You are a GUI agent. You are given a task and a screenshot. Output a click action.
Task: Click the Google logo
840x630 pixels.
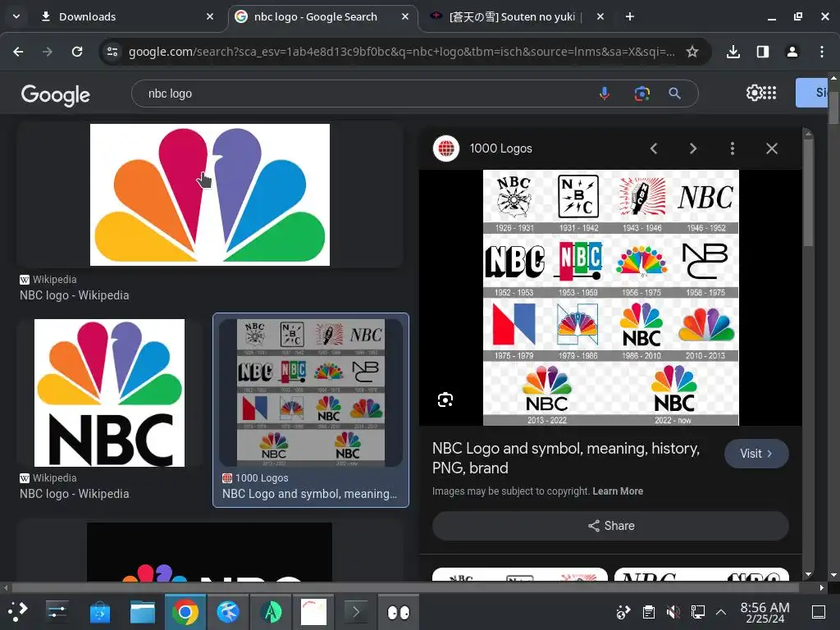tap(56, 95)
